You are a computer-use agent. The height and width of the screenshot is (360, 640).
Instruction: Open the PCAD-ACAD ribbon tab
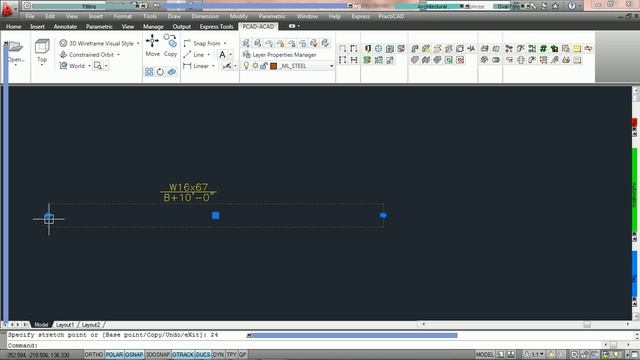pyautogui.click(x=258, y=27)
